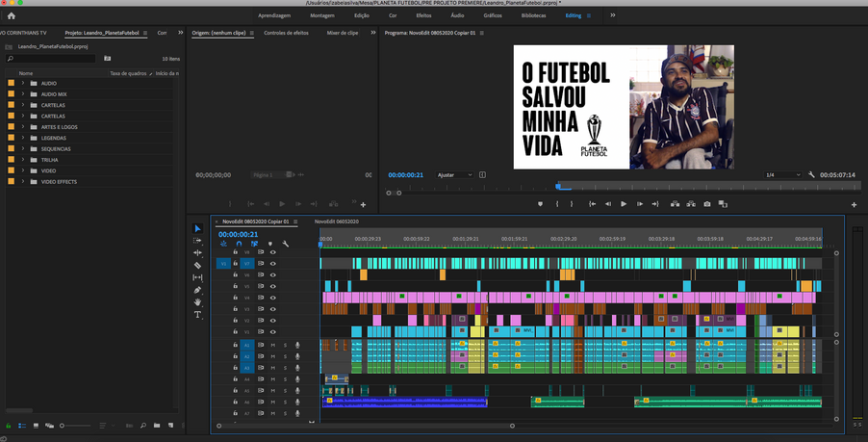The width and height of the screenshot is (868, 442).
Task: Select the Type tool
Action: 198,315
